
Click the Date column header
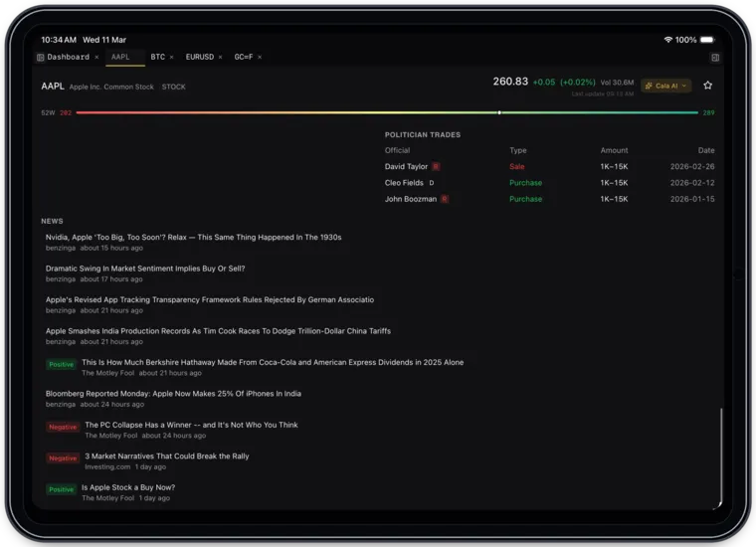point(706,150)
